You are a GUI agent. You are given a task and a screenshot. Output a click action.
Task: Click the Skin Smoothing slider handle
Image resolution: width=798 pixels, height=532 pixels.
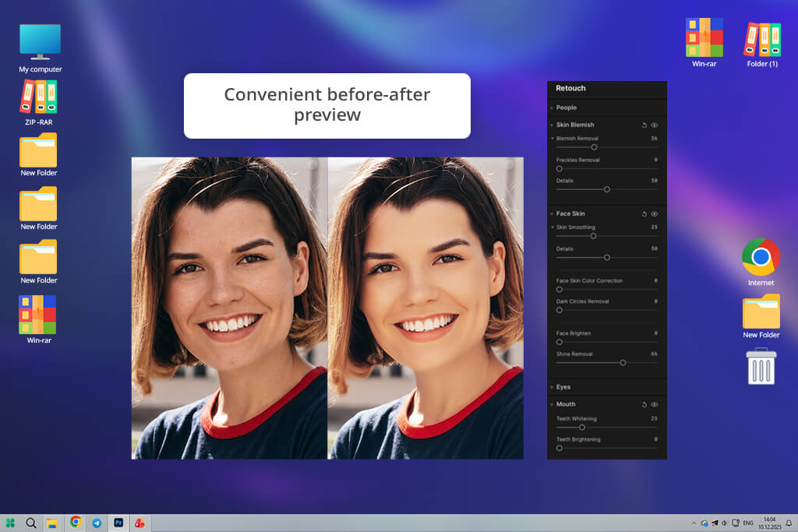pyautogui.click(x=593, y=236)
